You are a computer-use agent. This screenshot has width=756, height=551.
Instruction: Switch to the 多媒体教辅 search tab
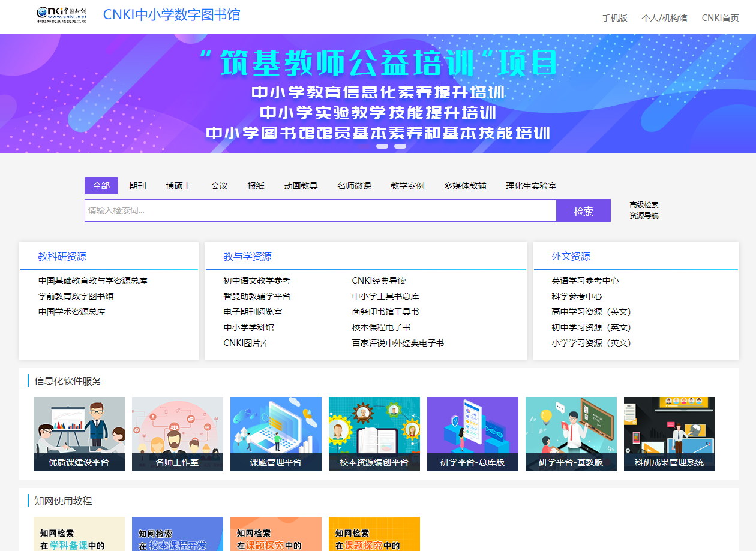click(465, 186)
